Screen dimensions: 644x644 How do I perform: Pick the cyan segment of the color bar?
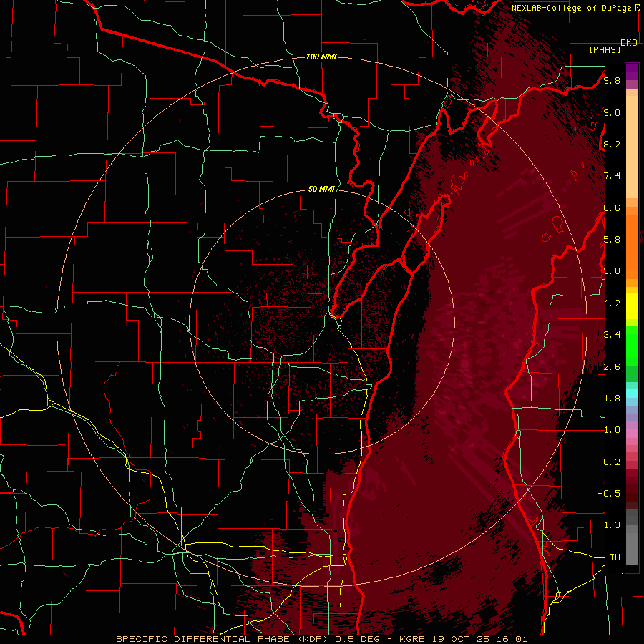point(632,394)
